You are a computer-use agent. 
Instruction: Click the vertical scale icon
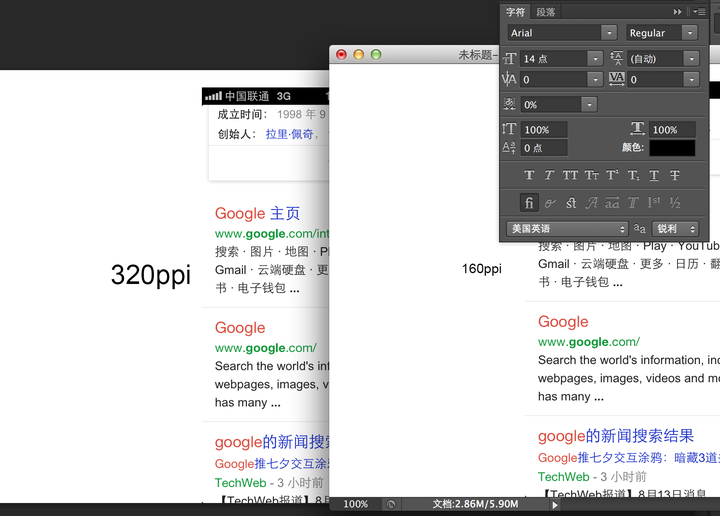pos(509,129)
